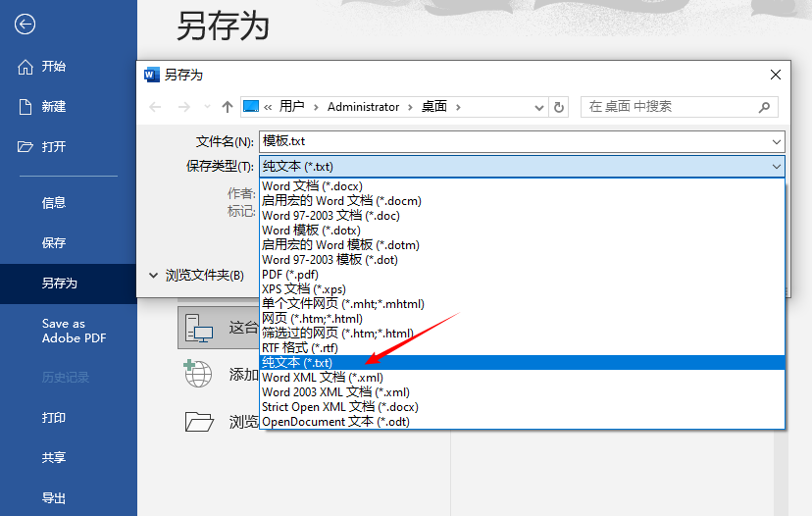Select Strict Open XML 文档 (*.docx)

pyautogui.click(x=522, y=407)
